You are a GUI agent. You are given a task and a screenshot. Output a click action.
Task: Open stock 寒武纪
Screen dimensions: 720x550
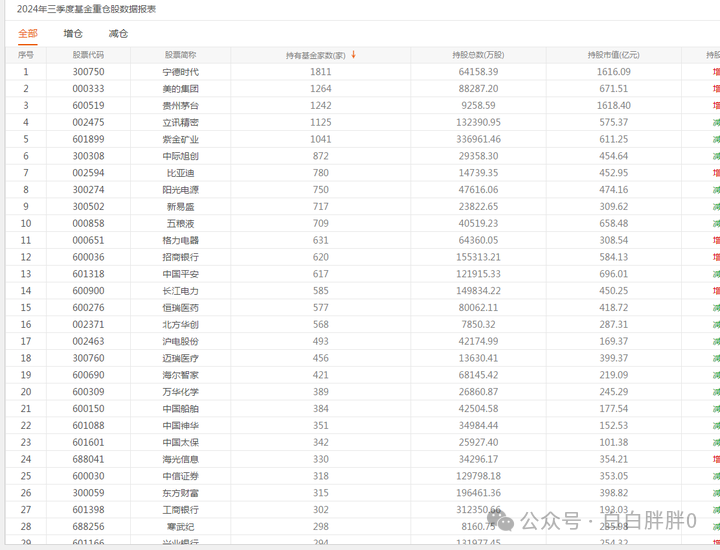click(180, 527)
